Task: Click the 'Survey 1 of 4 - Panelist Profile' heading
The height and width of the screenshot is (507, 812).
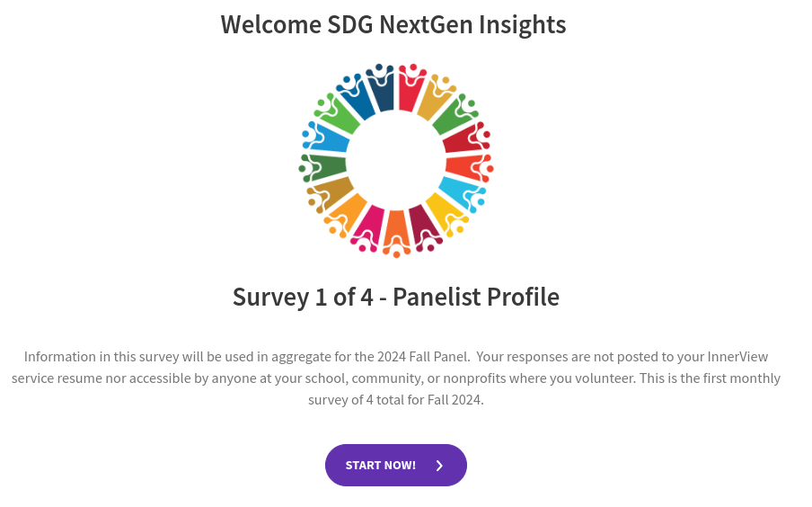Action: tap(396, 297)
